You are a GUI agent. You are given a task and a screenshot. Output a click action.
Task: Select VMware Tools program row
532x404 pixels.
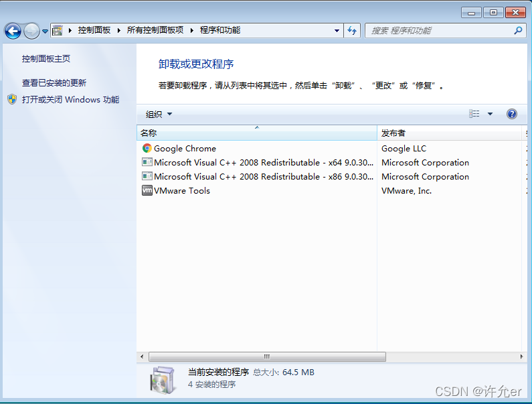click(257, 191)
